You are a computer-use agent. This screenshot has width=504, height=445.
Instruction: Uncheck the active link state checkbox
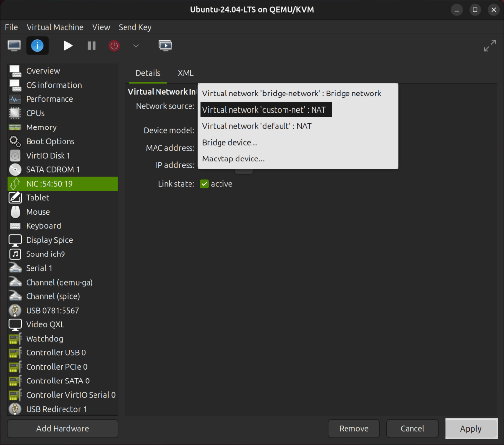point(204,183)
